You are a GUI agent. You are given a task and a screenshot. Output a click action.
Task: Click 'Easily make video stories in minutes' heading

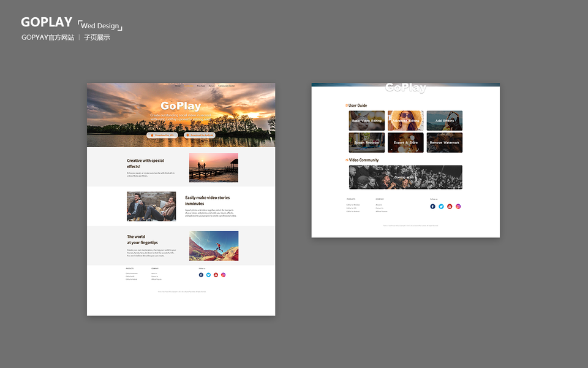tap(208, 201)
